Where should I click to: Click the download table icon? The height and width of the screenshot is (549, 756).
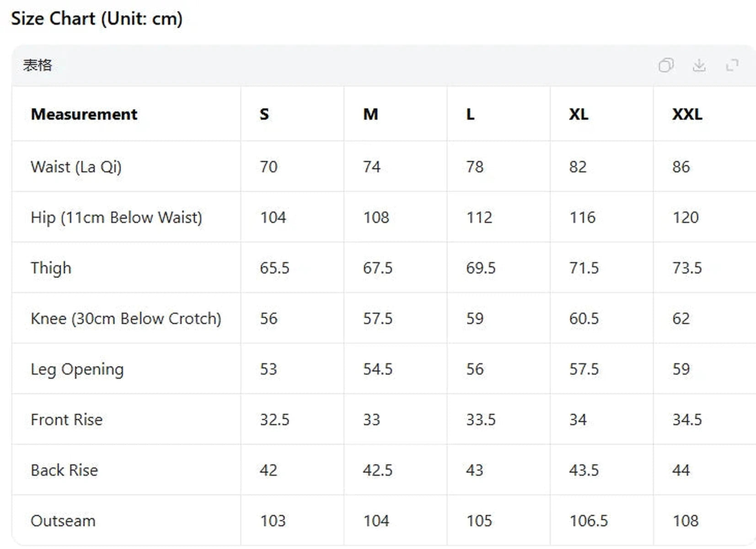[699, 65]
